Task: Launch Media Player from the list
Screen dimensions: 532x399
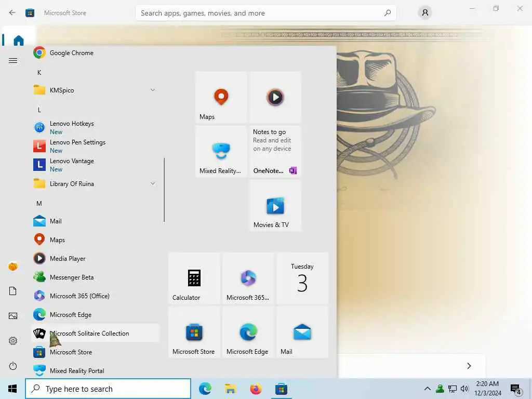Action: tap(95, 259)
